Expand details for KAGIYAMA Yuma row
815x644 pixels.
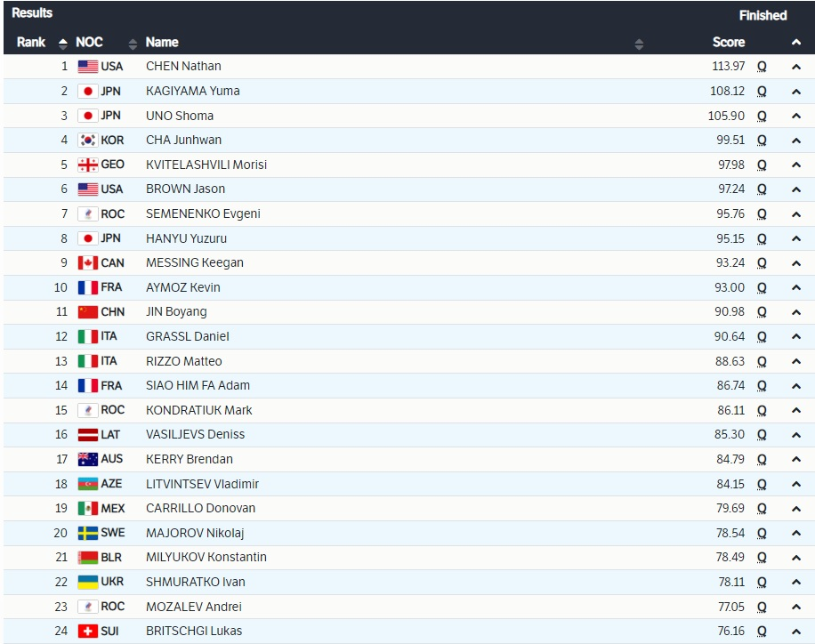(796, 91)
